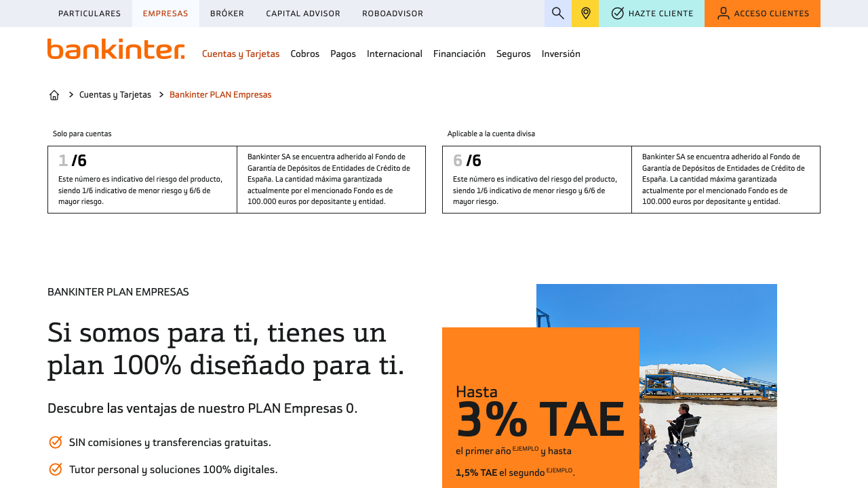Image resolution: width=868 pixels, height=488 pixels.
Task: Open Capital Advisor section
Action: point(303,14)
